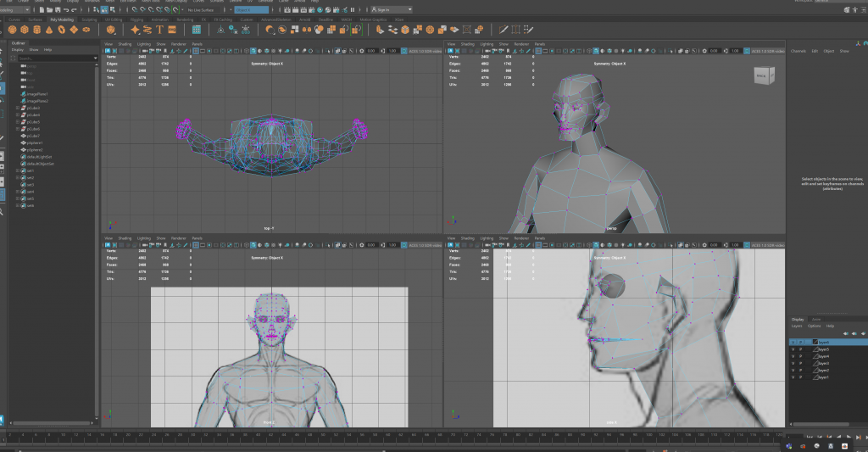Screen dimensions: 868x452
Task: Select the polygon Type text tool
Action: [159, 30]
